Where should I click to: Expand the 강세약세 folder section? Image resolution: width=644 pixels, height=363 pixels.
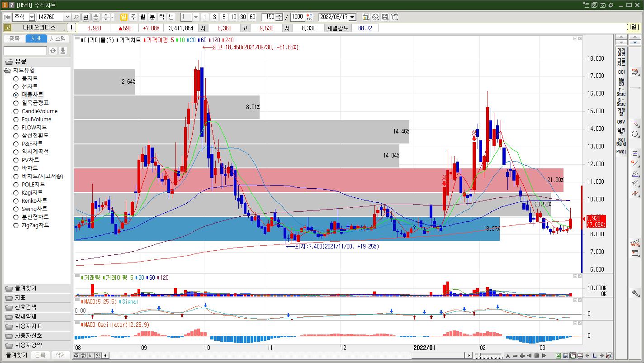pyautogui.click(x=37, y=317)
